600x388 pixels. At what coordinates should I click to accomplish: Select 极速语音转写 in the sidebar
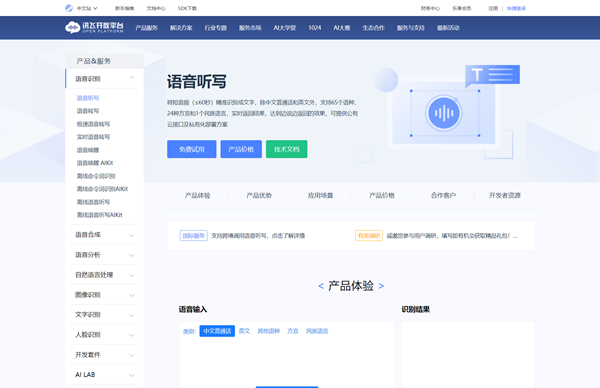tap(93, 124)
